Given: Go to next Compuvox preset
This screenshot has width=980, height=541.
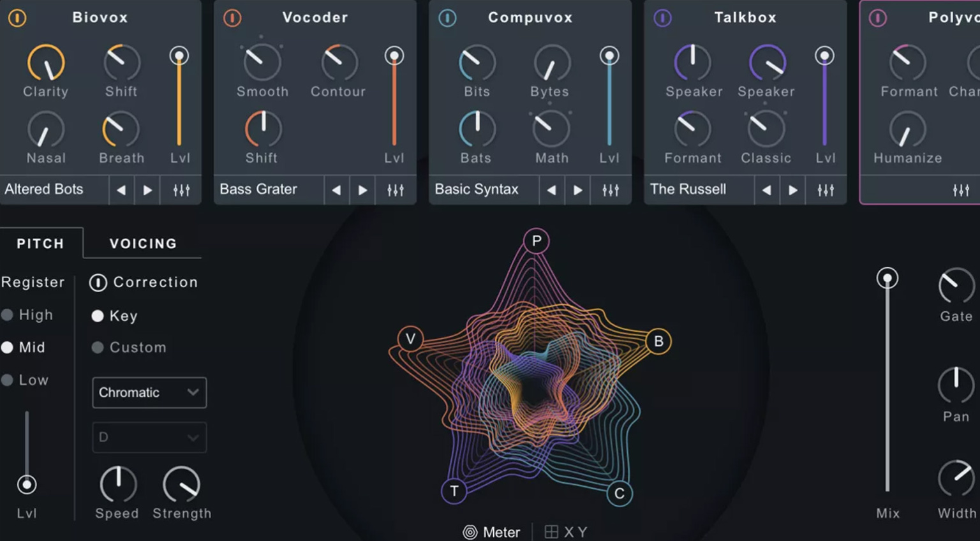Looking at the screenshot, I should [577, 190].
